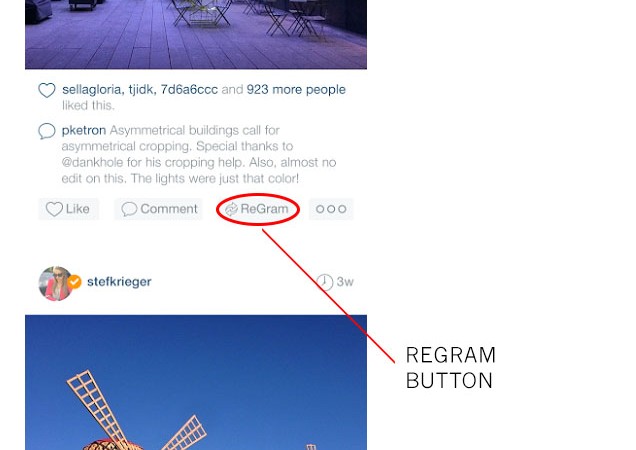Tap the Comment button label
This screenshot has width=636, height=450.
169,209
